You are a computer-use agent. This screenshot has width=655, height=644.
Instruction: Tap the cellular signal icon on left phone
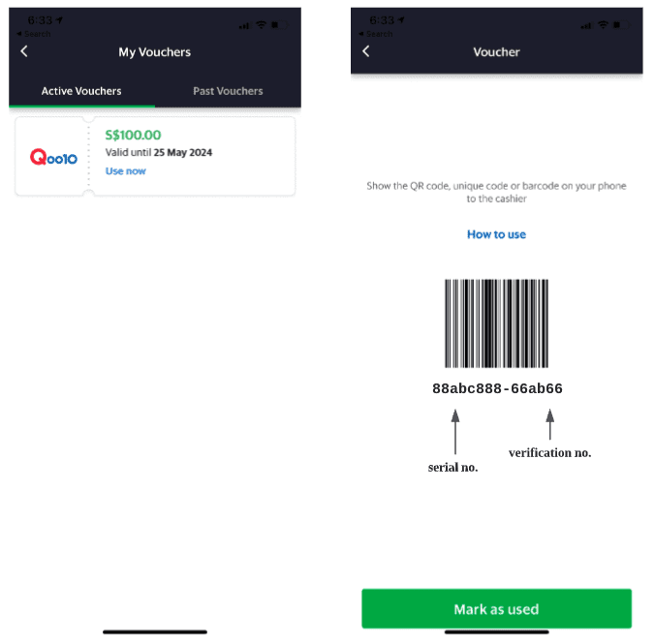coord(244,26)
